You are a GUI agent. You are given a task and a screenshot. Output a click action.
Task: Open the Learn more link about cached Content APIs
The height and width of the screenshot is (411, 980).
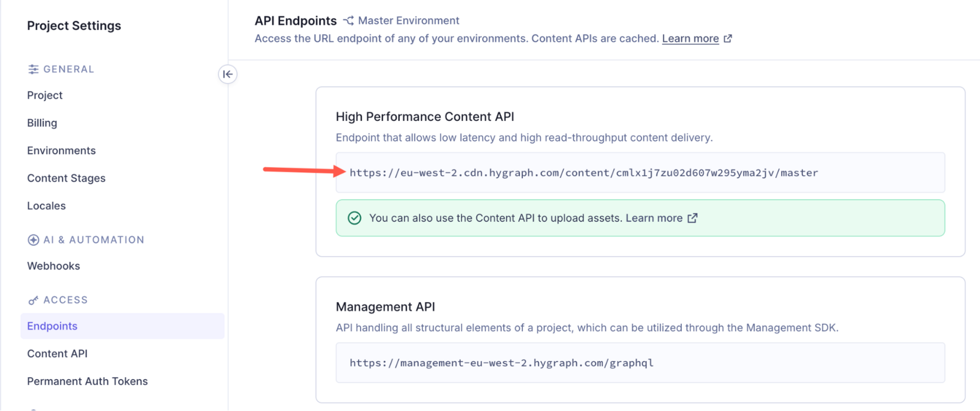coord(690,38)
